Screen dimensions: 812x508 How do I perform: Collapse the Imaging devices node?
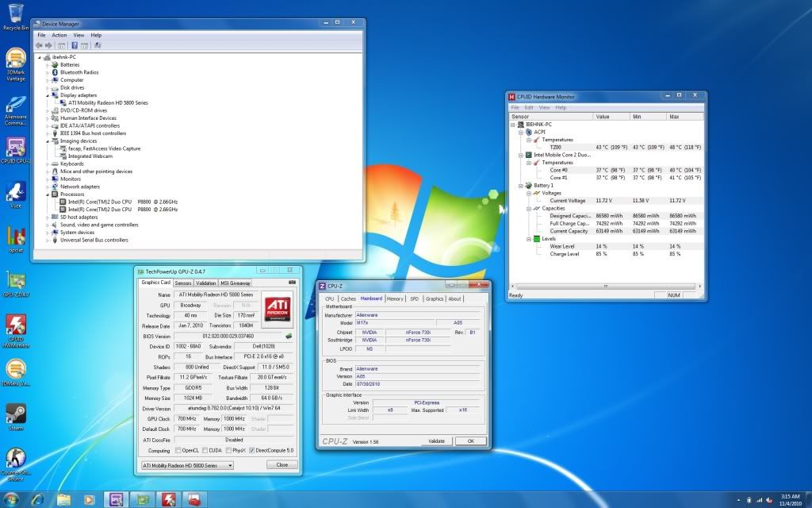48,141
